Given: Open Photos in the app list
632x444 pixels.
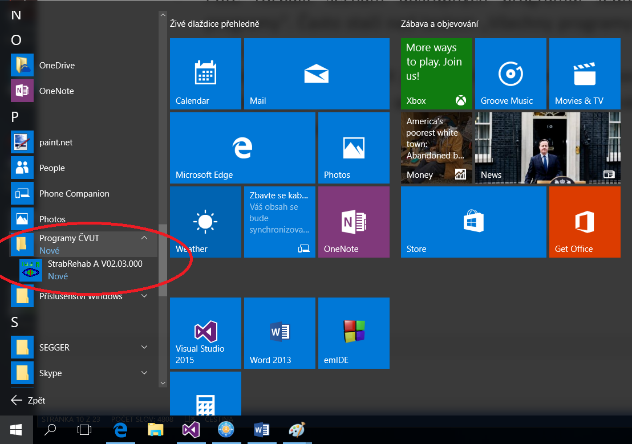Looking at the screenshot, I should pos(83,219).
